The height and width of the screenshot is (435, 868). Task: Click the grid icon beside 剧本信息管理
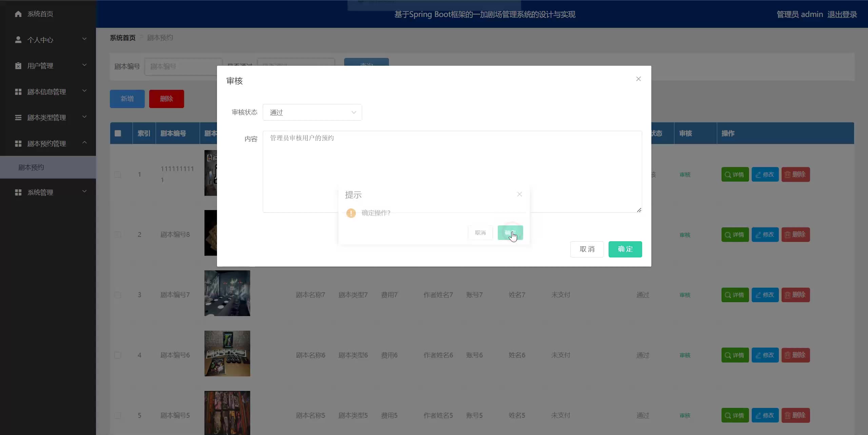coord(18,92)
